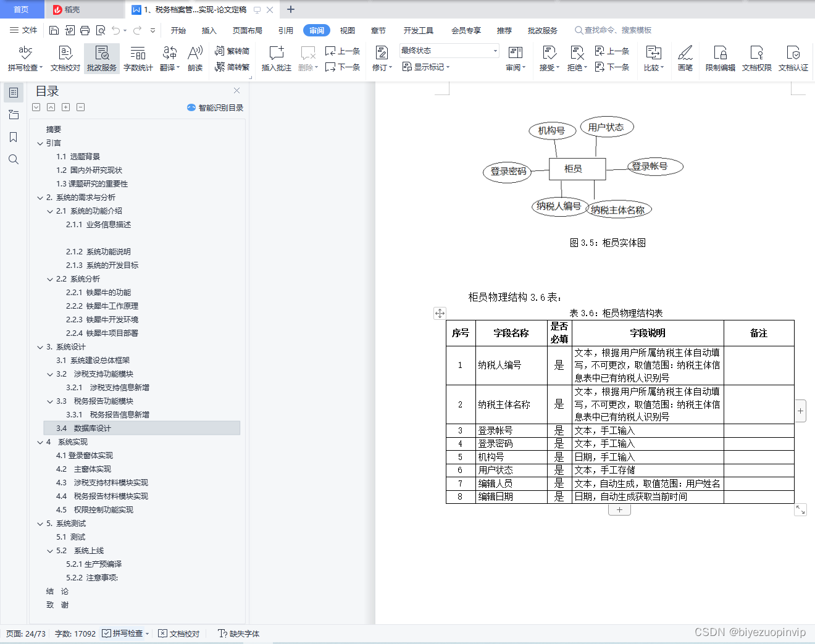Click the undo arrow icon
Screen dimensions: 815x644
(x=116, y=30)
